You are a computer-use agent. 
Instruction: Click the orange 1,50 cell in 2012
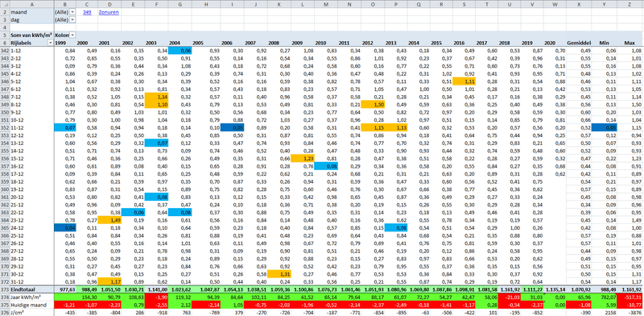(x=373, y=106)
